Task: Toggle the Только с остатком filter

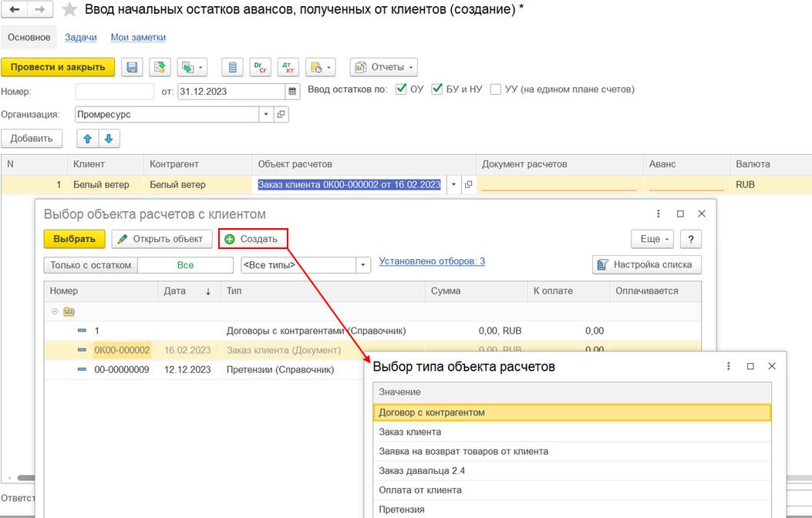Action: (91, 265)
